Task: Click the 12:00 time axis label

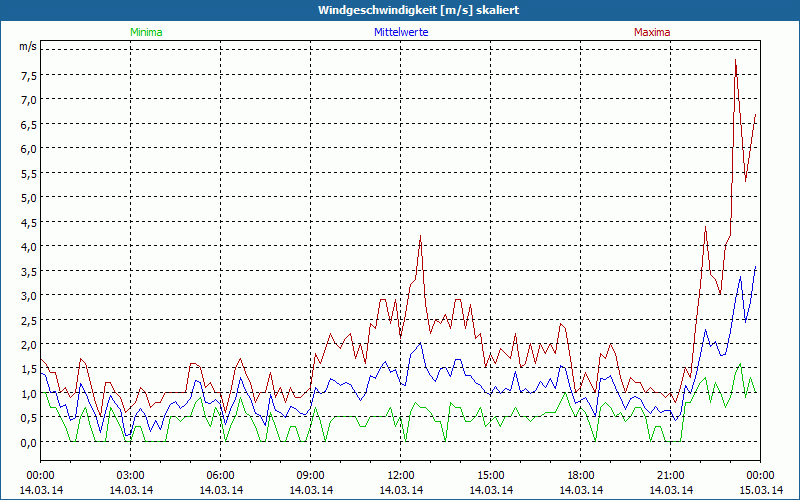Action: [401, 476]
